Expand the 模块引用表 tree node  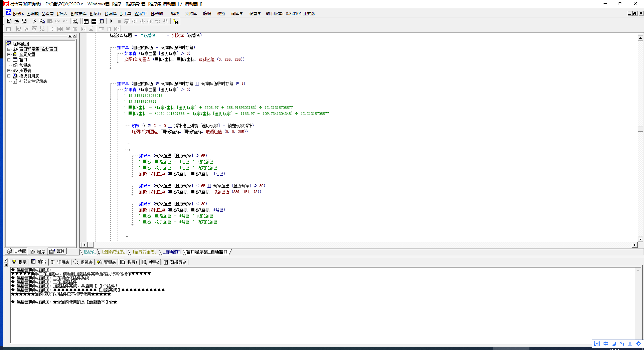coord(9,76)
